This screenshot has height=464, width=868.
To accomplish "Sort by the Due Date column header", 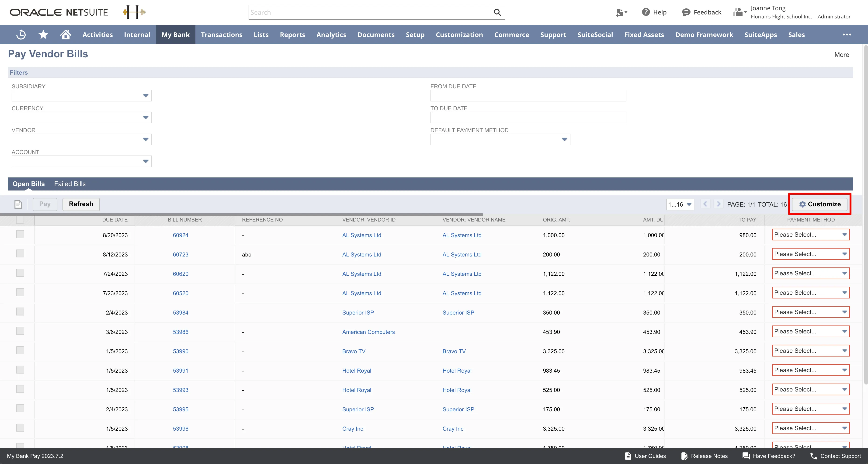I will [x=115, y=220].
